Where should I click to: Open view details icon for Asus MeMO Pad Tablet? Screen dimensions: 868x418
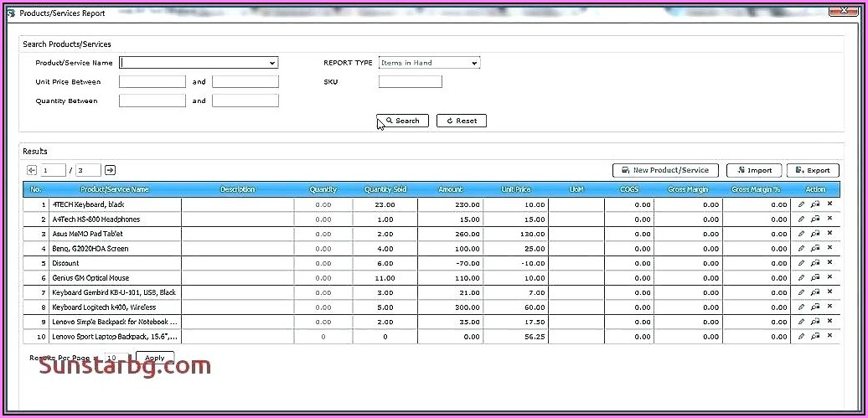point(815,234)
